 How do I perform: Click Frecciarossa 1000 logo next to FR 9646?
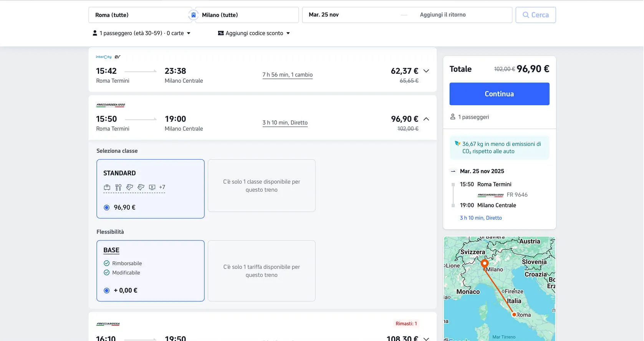pyautogui.click(x=490, y=195)
